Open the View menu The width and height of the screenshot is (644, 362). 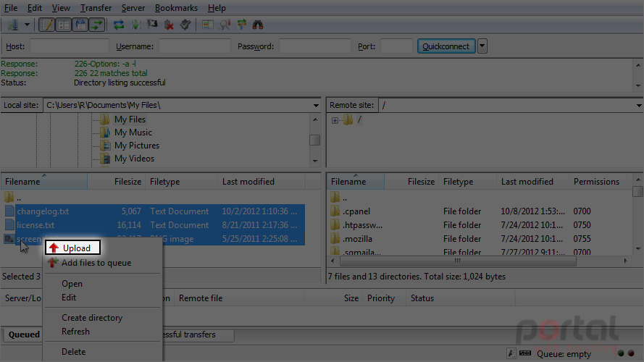tap(61, 8)
